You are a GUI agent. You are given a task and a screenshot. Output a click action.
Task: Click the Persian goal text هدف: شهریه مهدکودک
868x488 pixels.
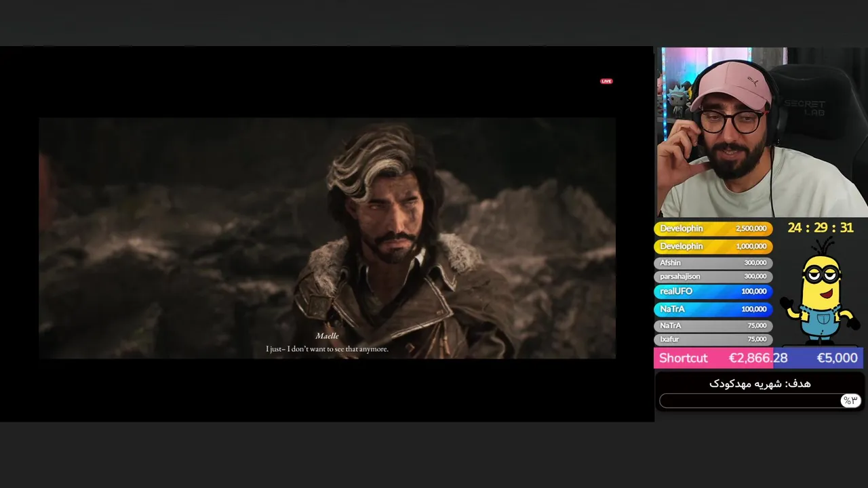pos(759,384)
